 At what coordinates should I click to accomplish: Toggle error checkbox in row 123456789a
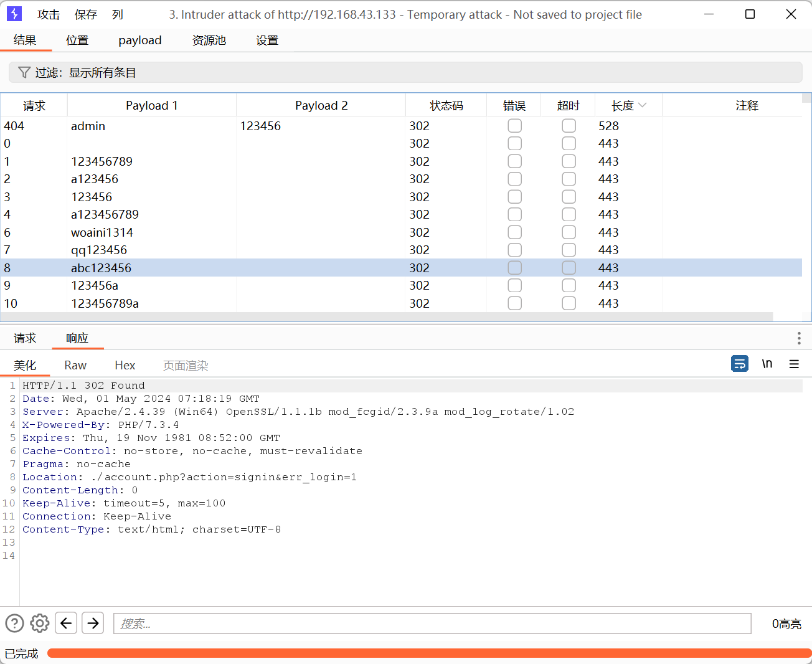(514, 303)
